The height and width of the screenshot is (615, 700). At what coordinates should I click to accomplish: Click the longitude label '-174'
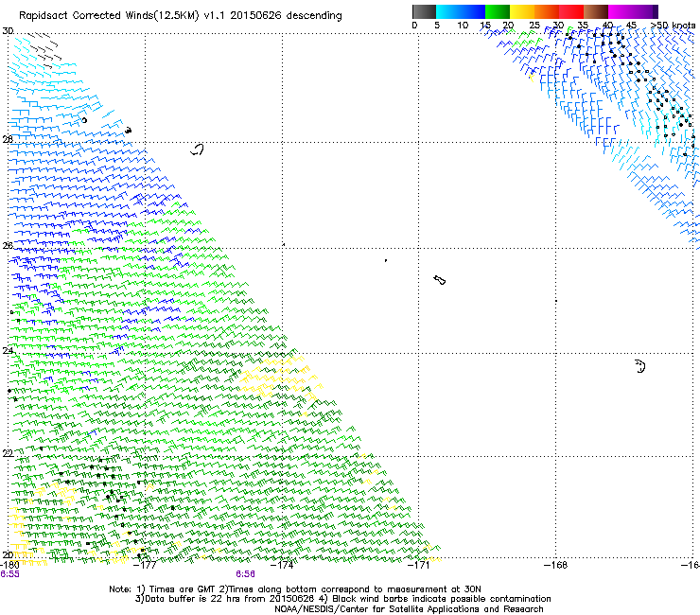(x=283, y=565)
